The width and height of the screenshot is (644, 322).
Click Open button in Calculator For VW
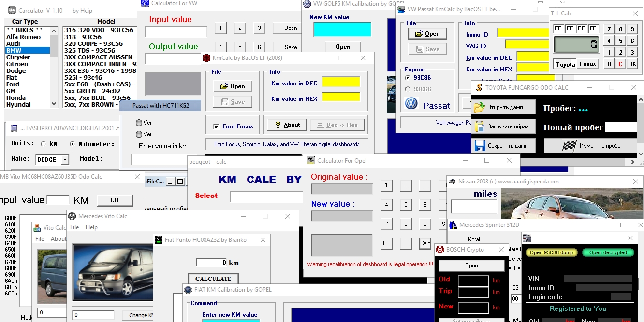tap(291, 28)
